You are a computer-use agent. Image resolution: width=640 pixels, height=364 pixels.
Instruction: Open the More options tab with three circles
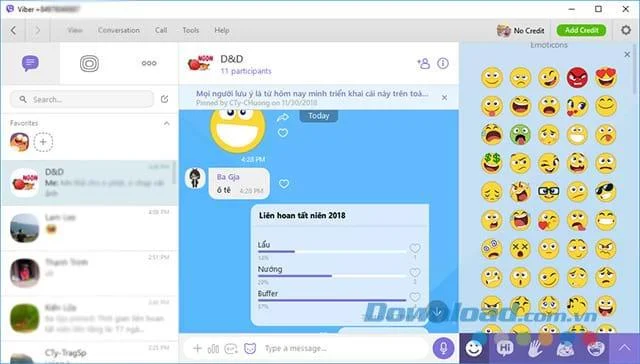[x=149, y=63]
